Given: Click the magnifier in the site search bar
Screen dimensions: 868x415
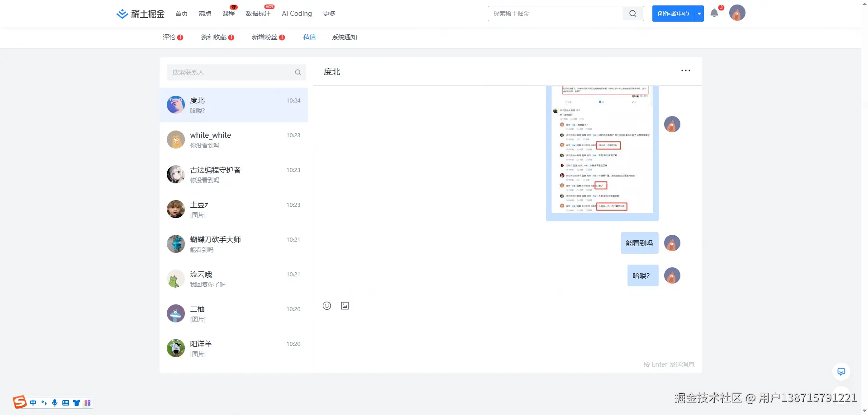Looking at the screenshot, I should point(632,14).
